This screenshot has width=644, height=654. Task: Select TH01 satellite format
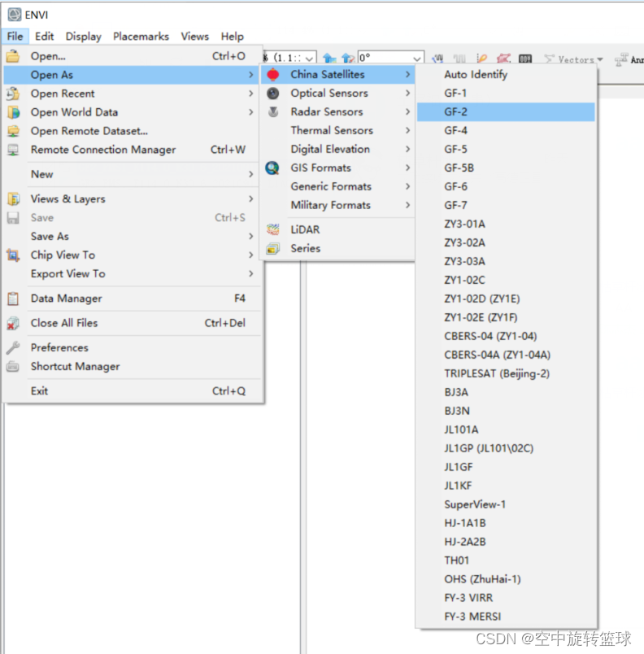point(506,560)
